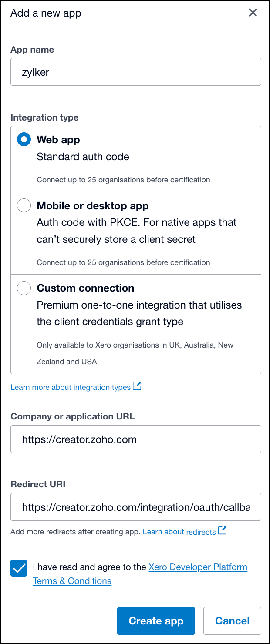The image size is (270, 644).
Task: Choose the Mobile or desktop app radio button
Action: click(24, 205)
